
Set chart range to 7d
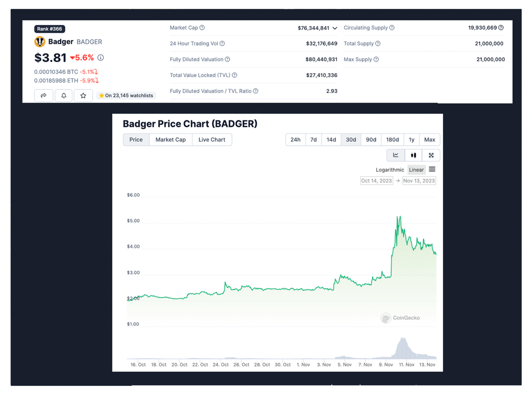click(313, 140)
